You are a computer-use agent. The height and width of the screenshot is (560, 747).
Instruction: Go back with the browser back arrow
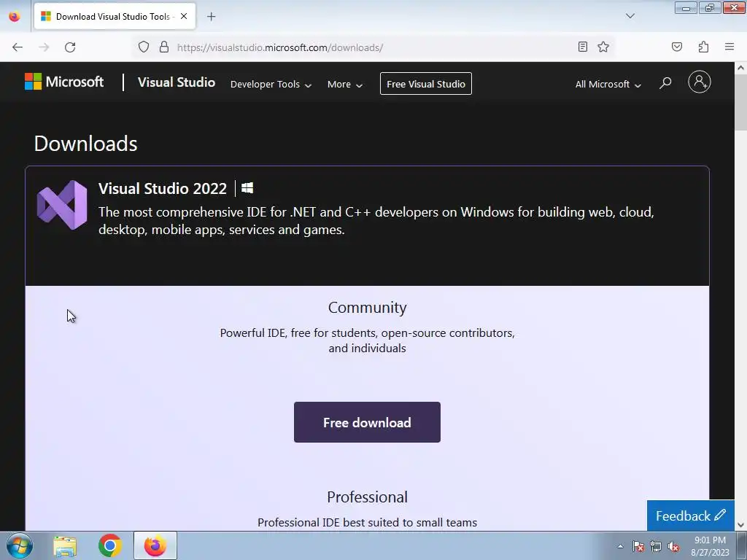18,47
